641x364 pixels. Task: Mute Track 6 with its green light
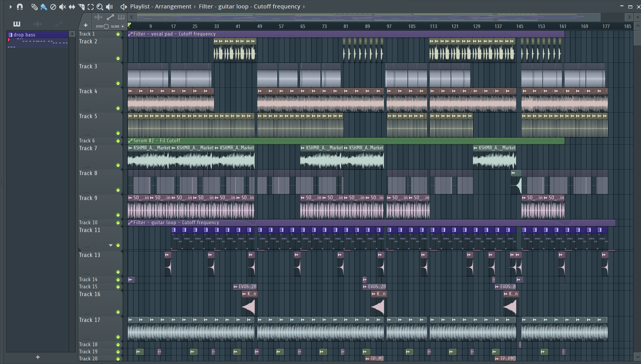(118, 141)
